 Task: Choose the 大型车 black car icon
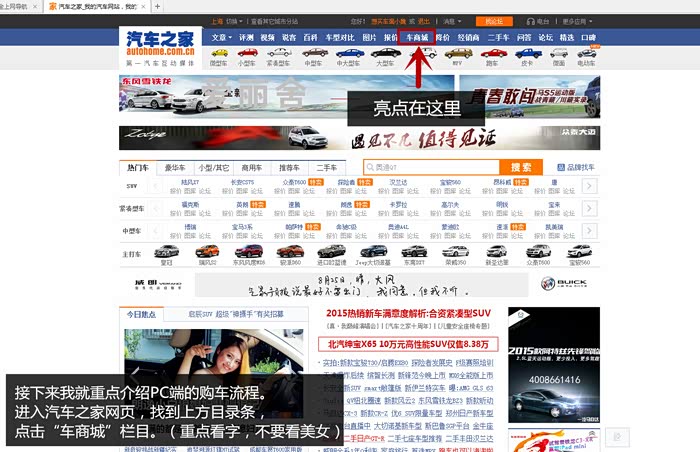pyautogui.click(x=386, y=53)
